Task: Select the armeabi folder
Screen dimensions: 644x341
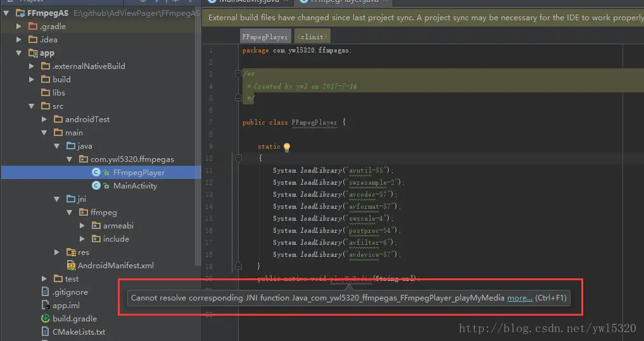Action: (x=118, y=226)
